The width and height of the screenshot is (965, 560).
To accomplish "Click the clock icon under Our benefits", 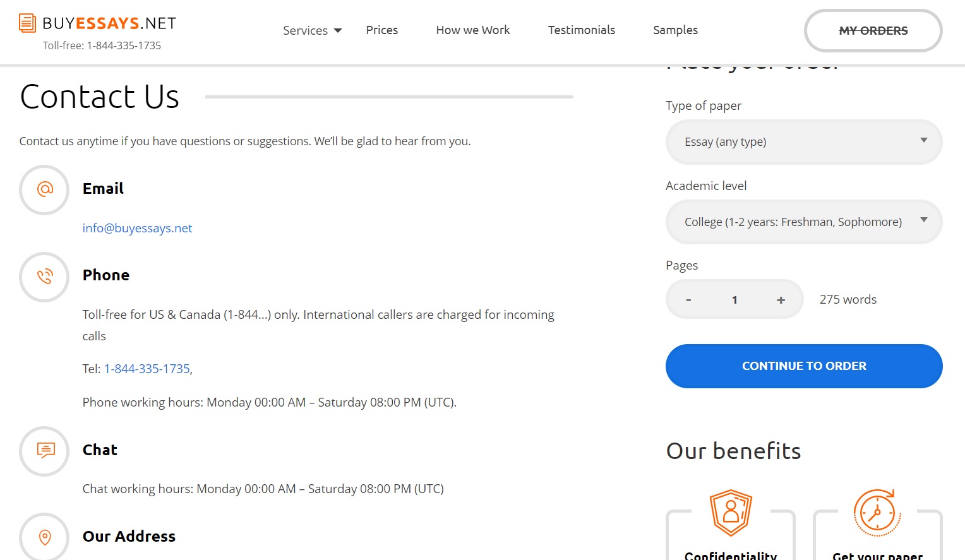I will (x=877, y=513).
